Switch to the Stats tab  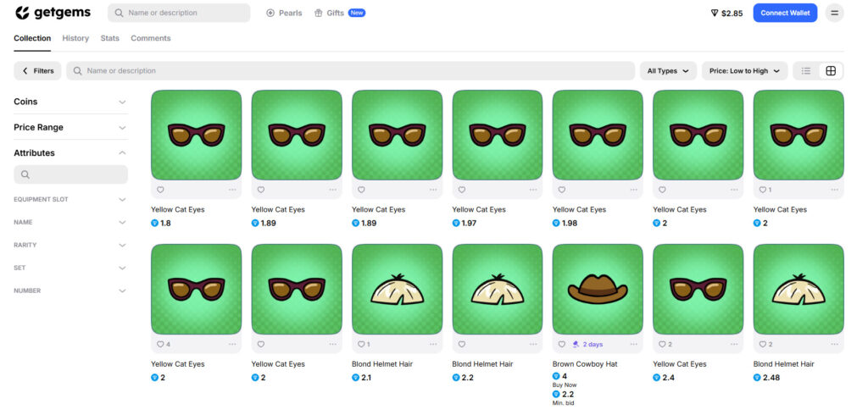click(109, 38)
